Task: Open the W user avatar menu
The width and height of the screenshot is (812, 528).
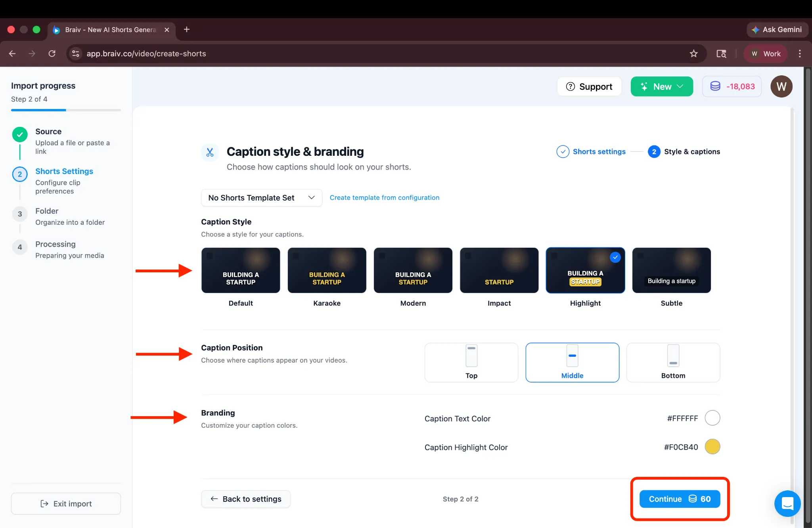Action: pyautogui.click(x=781, y=86)
